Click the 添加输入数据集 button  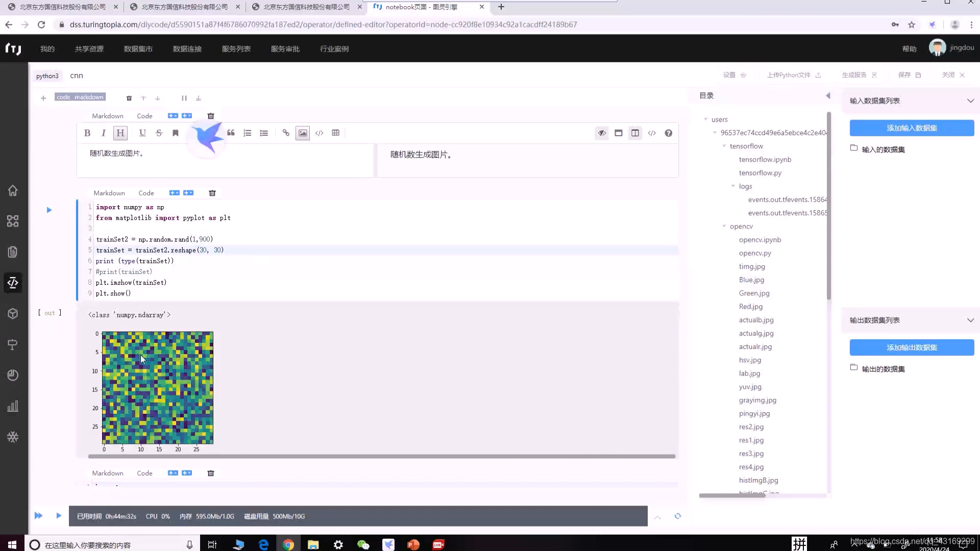click(x=912, y=128)
